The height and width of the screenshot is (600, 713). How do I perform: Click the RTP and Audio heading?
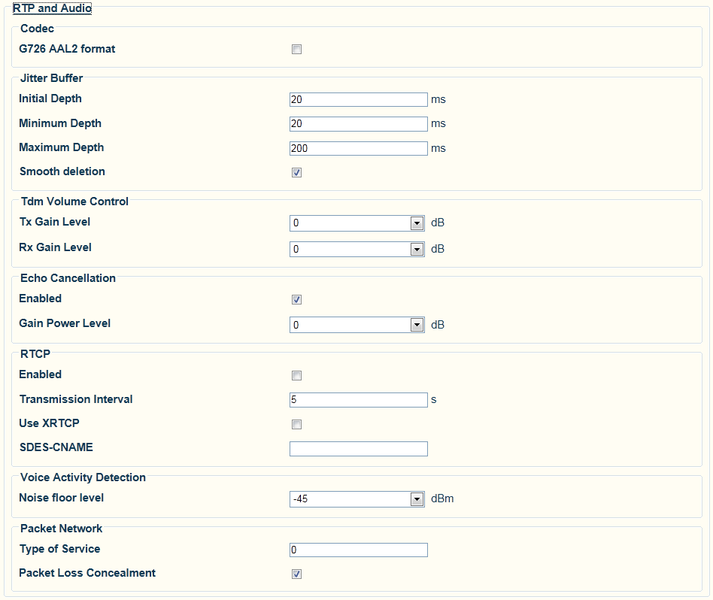(x=51, y=8)
